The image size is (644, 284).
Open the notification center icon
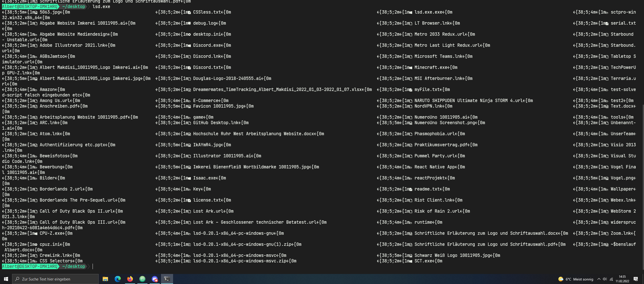636,279
